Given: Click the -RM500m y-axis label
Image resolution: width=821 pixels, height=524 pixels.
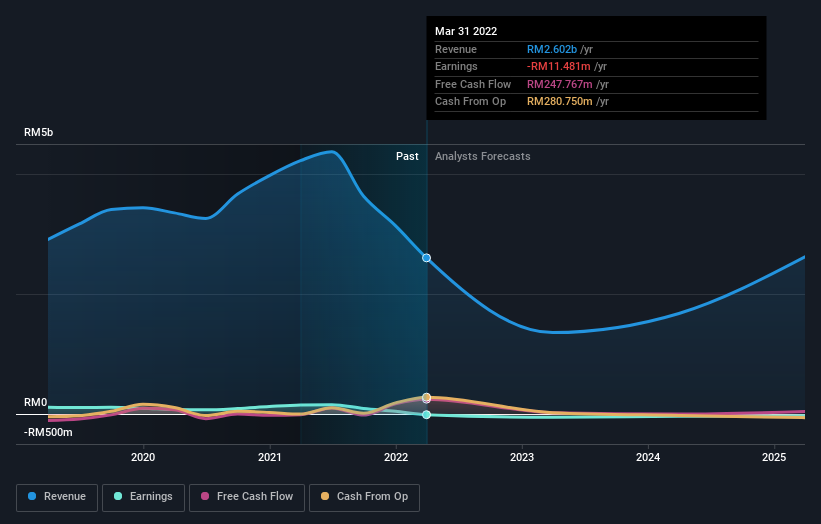Looking at the screenshot, I should [48, 432].
